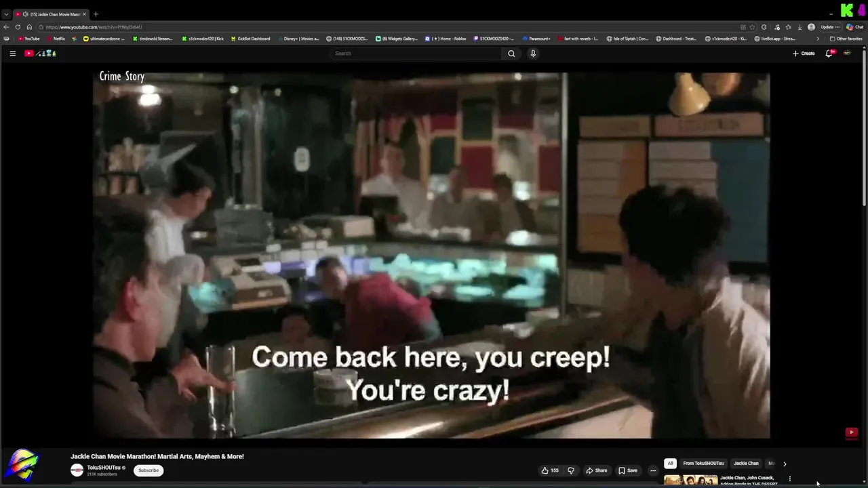Select the From TokuSHOUTsu chip
Viewport: 868px width, 488px height.
tap(703, 464)
